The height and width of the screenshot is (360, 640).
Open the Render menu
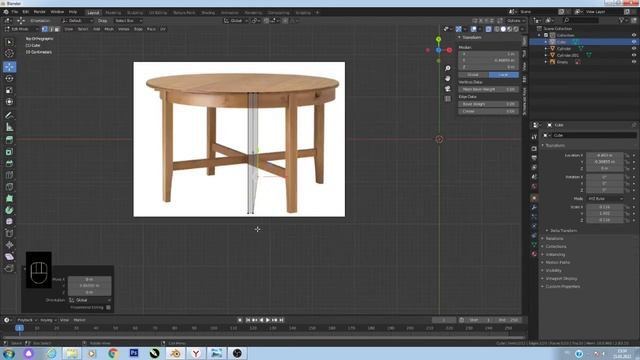tap(40, 12)
